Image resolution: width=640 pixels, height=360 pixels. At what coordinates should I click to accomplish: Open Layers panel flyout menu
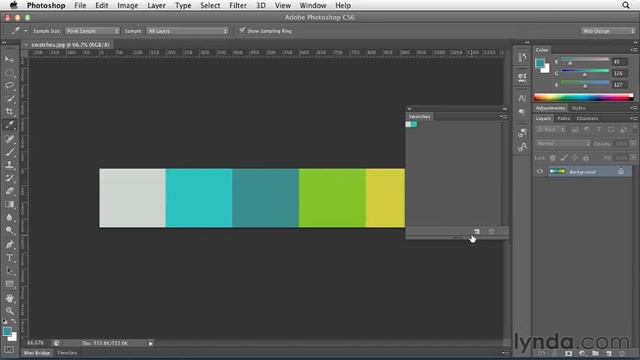point(634,118)
